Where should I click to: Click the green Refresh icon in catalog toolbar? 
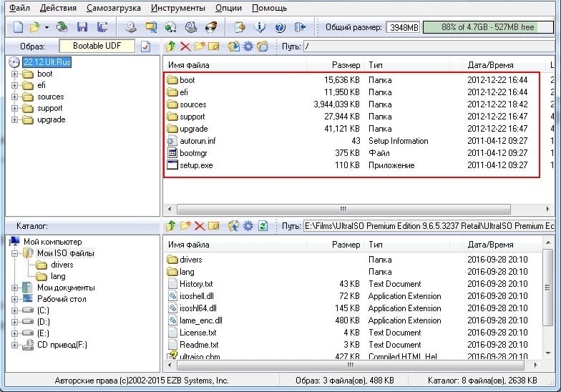click(263, 226)
